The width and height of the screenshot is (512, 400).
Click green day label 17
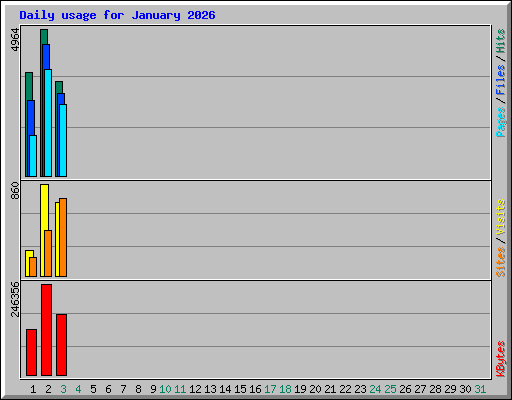(270, 389)
